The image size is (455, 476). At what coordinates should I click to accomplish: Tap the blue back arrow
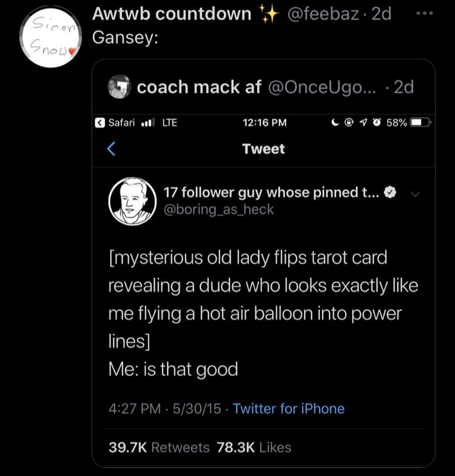tap(111, 148)
